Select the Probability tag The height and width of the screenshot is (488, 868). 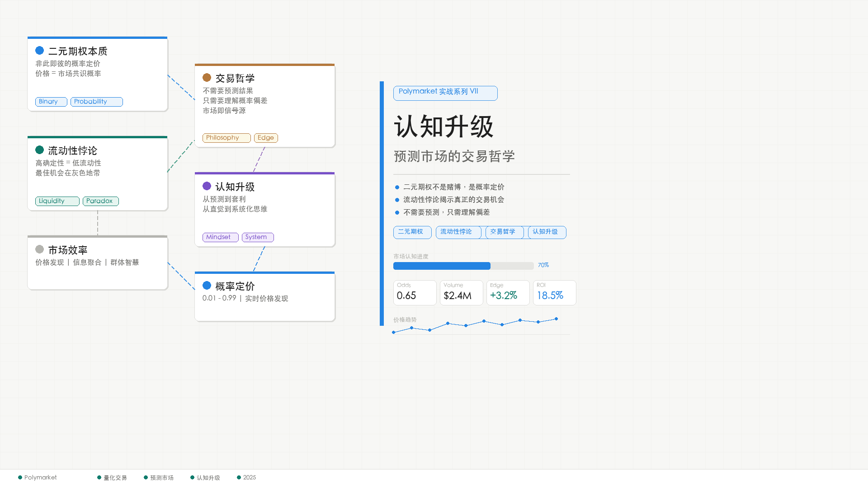[x=96, y=102]
